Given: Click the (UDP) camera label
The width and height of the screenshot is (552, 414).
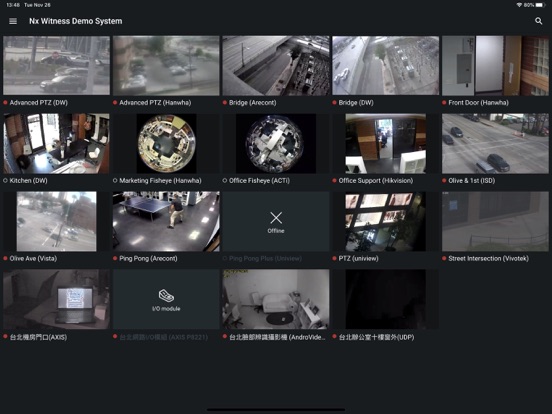Looking at the screenshot, I should (x=376, y=337).
